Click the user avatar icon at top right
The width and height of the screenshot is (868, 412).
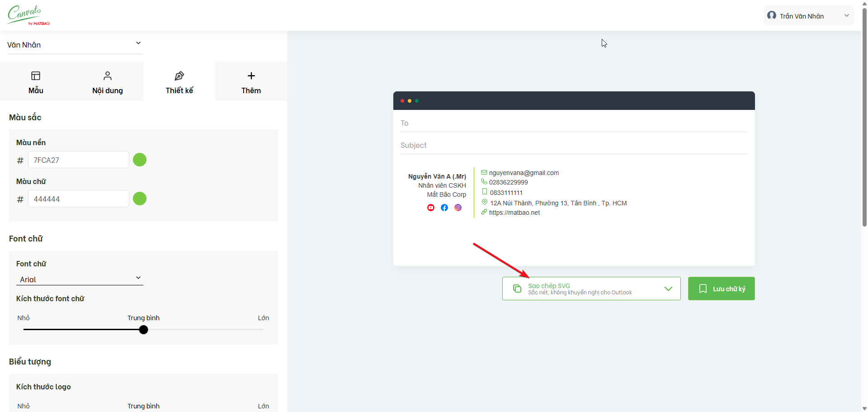pos(772,16)
